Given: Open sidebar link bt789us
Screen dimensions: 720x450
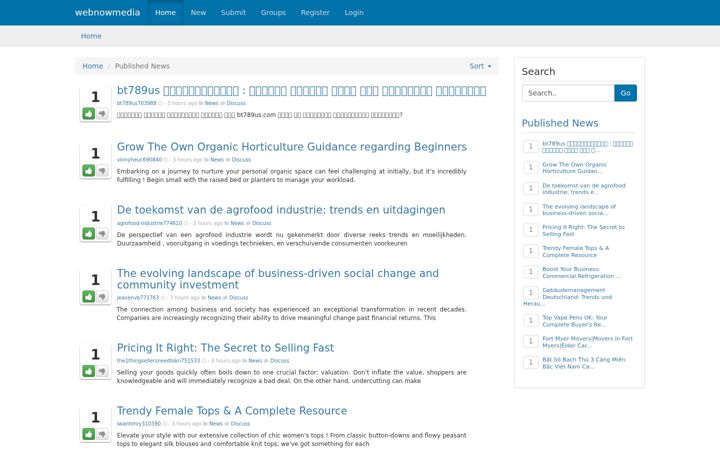Looking at the screenshot, I should [x=587, y=147].
